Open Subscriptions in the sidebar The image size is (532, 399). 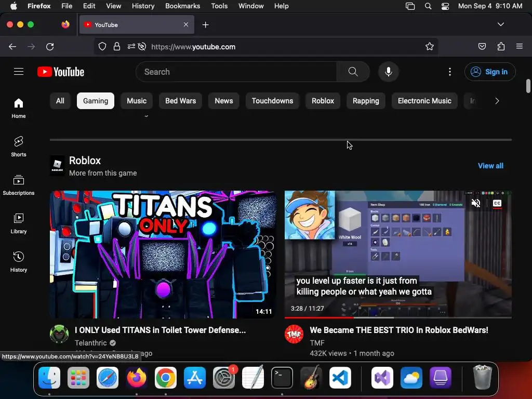coord(19,185)
